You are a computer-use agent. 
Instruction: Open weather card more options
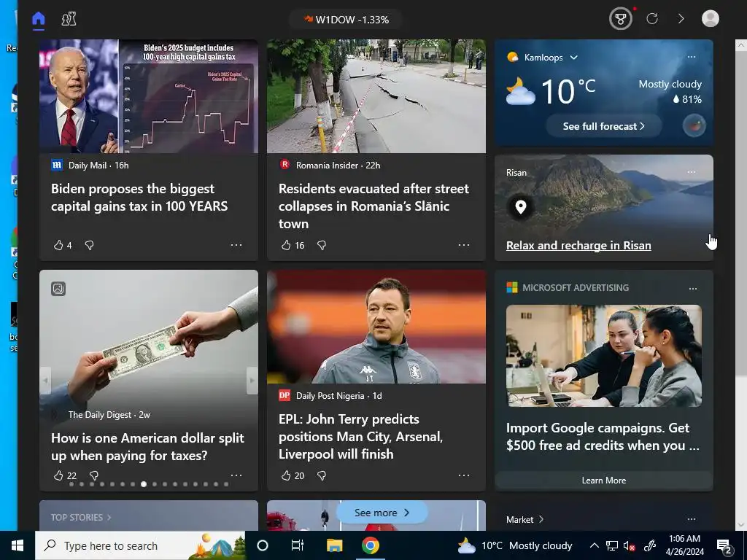692,57
